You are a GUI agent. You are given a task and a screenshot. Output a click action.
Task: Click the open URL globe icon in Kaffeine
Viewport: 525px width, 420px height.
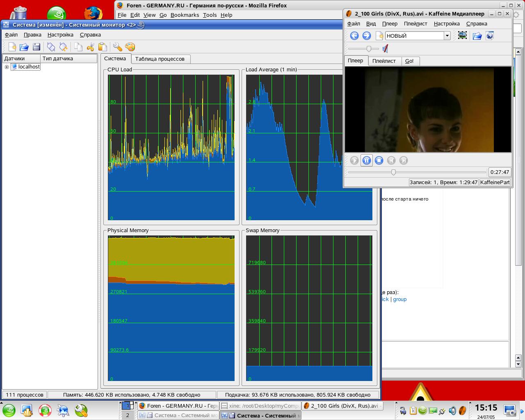[490, 36]
